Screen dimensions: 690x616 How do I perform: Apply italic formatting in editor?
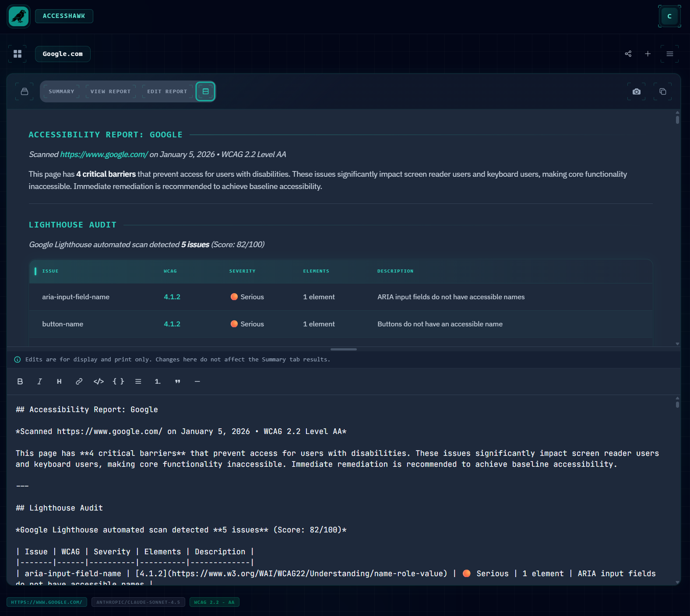click(x=39, y=381)
